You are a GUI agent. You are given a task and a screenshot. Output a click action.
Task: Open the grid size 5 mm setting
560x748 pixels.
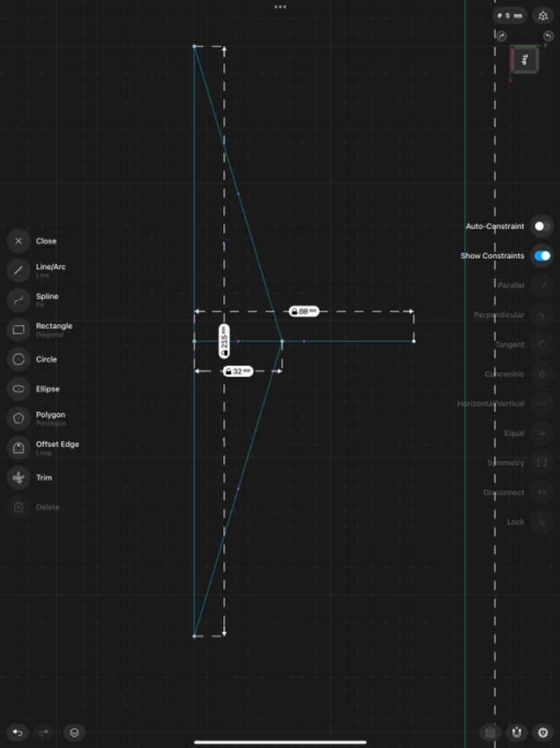click(x=510, y=16)
